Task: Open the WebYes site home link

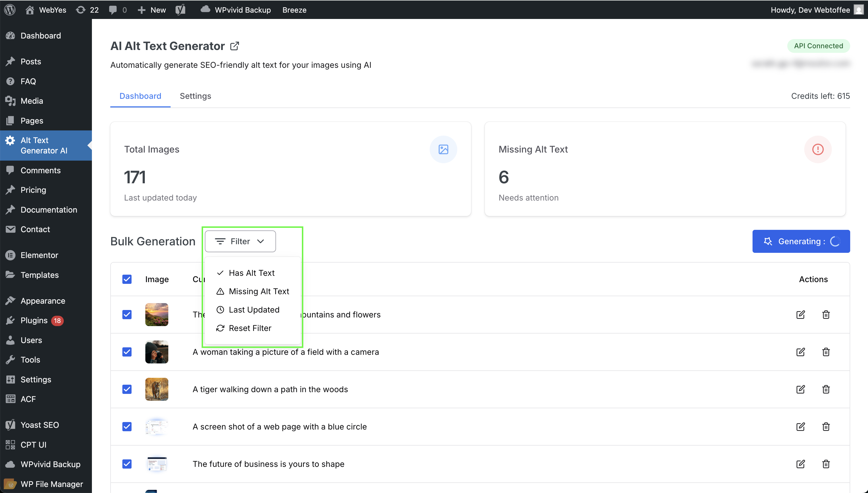Action: pyautogui.click(x=46, y=10)
